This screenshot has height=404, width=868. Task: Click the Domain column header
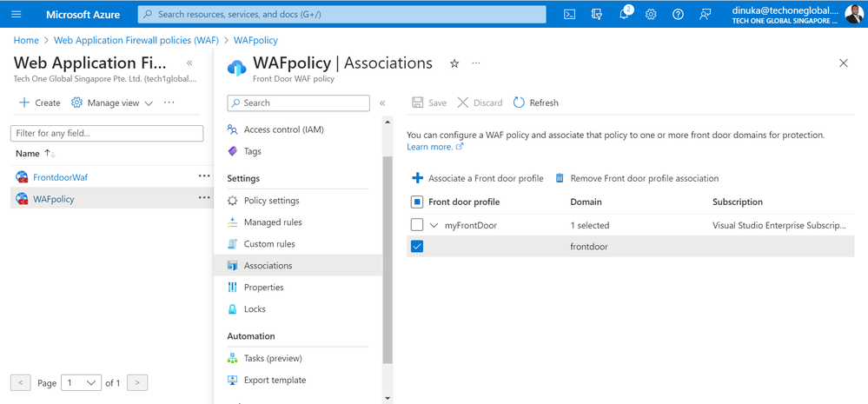tap(586, 202)
